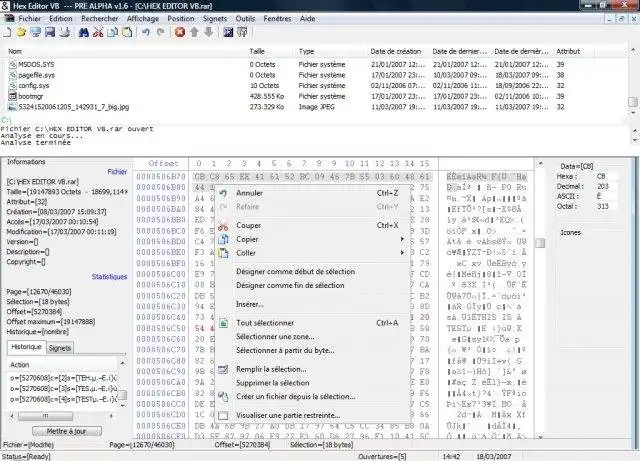Click the bootmgr file icon
This screenshot has height=461, width=640.
13,96
